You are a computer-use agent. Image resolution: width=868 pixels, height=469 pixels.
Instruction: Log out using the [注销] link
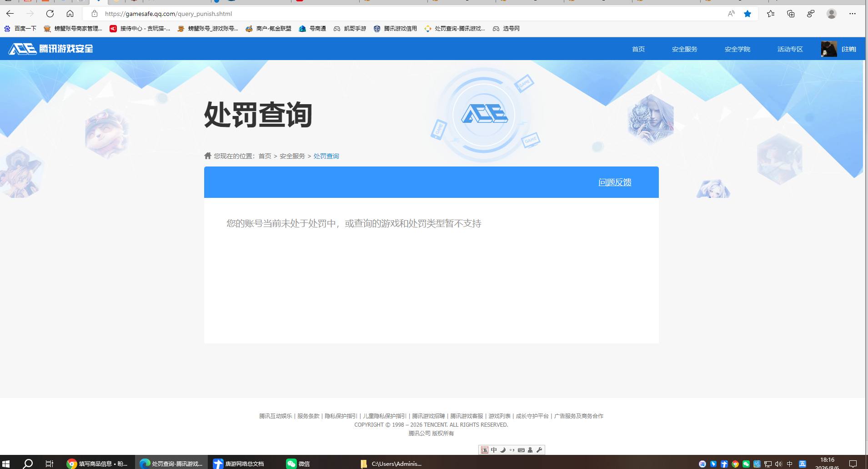[x=848, y=49]
